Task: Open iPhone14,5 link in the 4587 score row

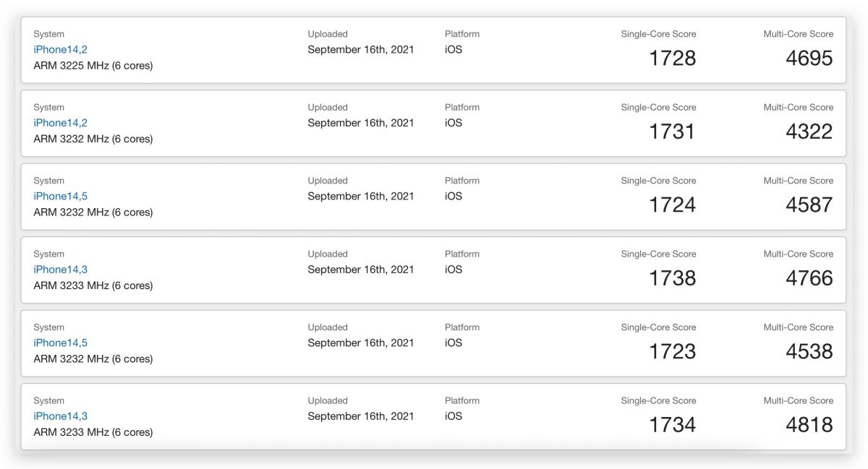Action: pos(61,196)
